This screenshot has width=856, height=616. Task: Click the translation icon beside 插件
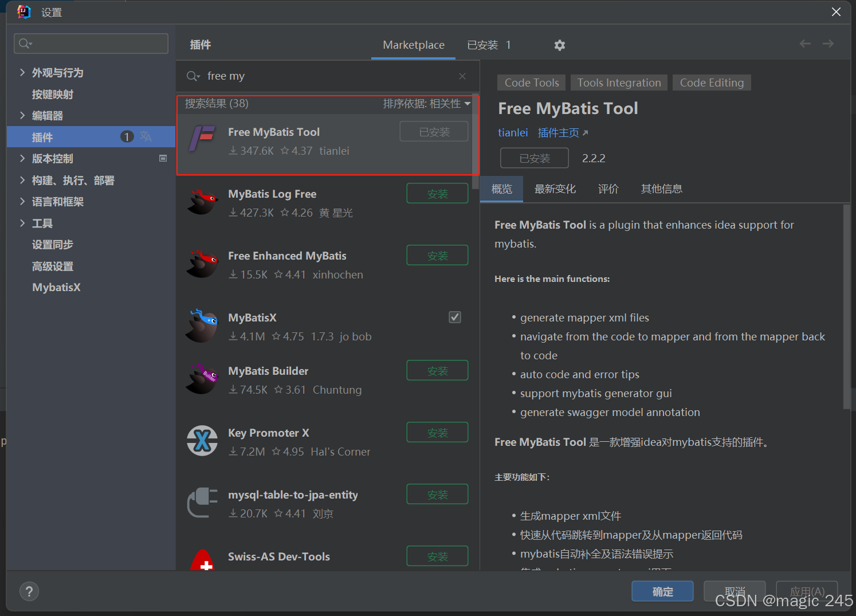146,136
